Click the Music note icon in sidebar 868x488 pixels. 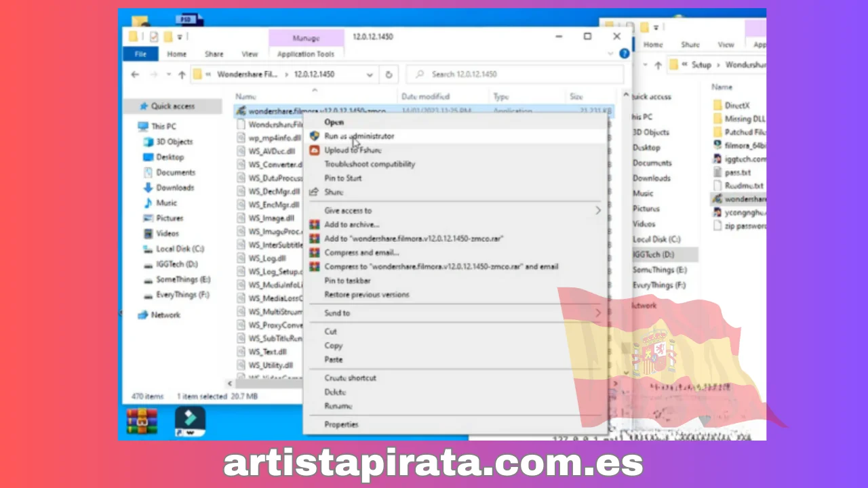149,203
